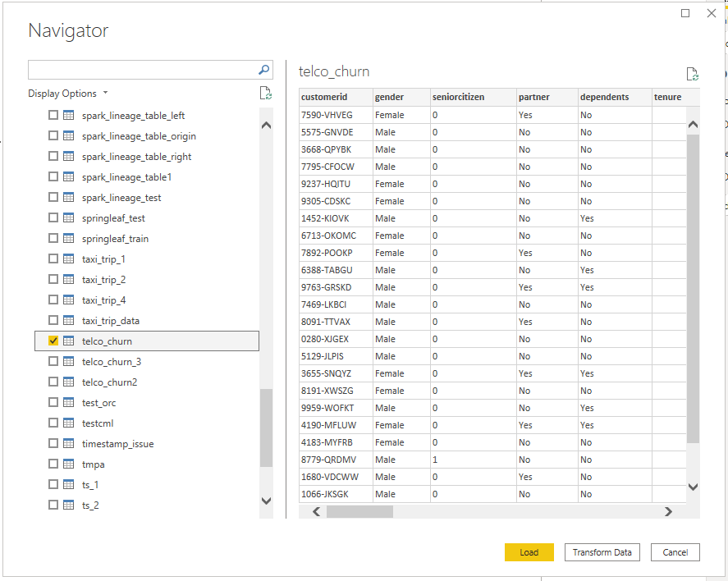The image size is (728, 581).
Task: Click the table icon for telco_churn2
Action: (68, 382)
